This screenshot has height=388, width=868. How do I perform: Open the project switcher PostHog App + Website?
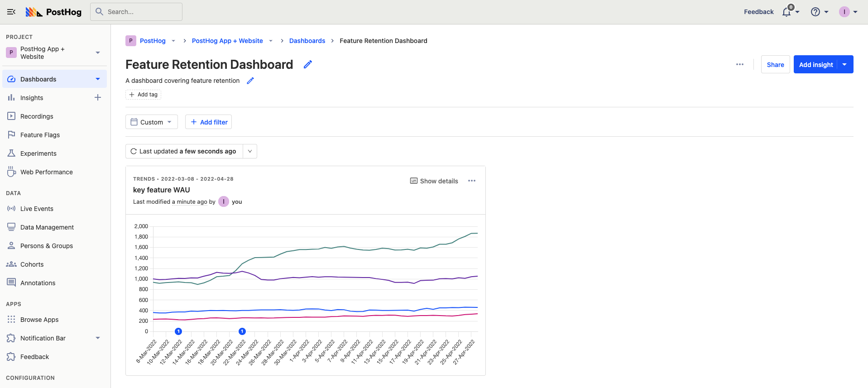coord(54,53)
